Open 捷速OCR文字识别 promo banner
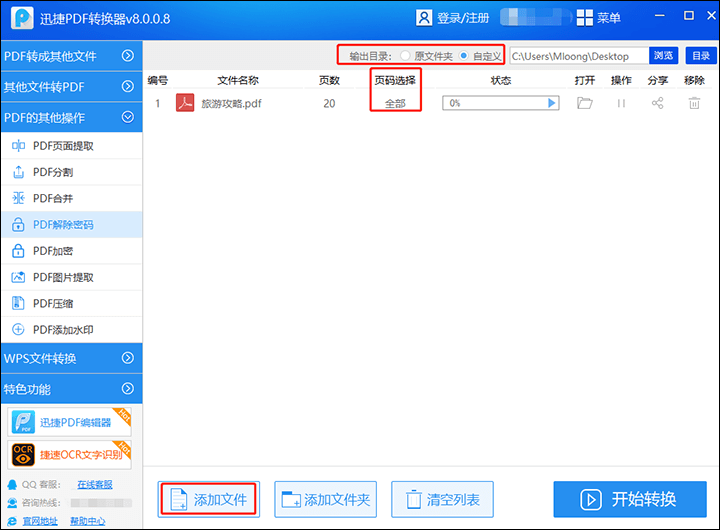 pos(69,455)
